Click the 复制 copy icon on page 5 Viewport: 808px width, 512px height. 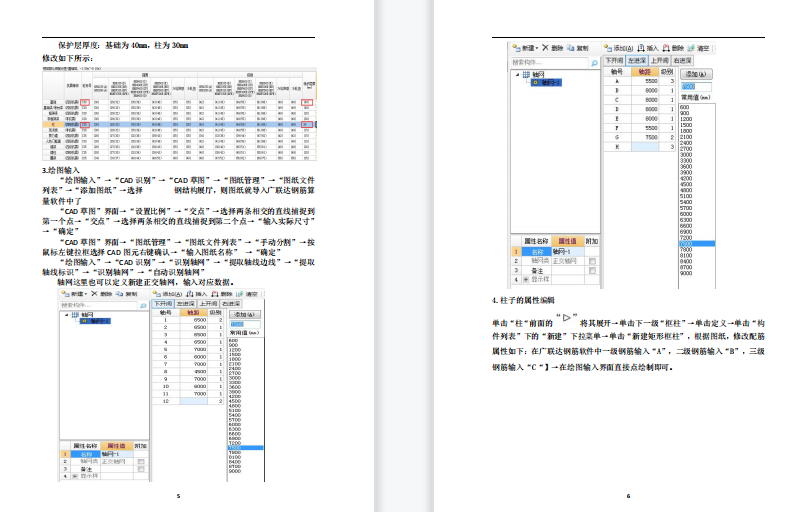(119, 294)
